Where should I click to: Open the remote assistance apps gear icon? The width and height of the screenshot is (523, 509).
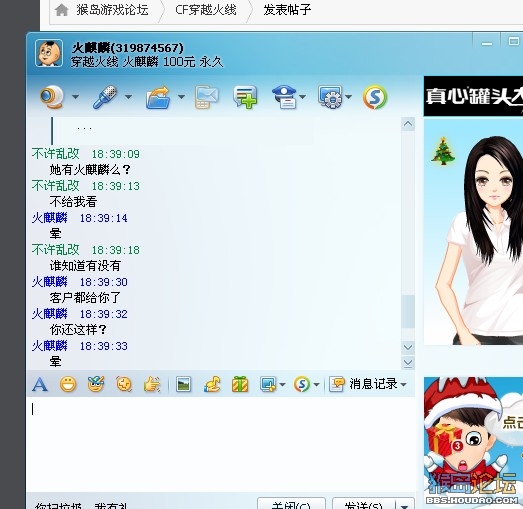coord(330,97)
